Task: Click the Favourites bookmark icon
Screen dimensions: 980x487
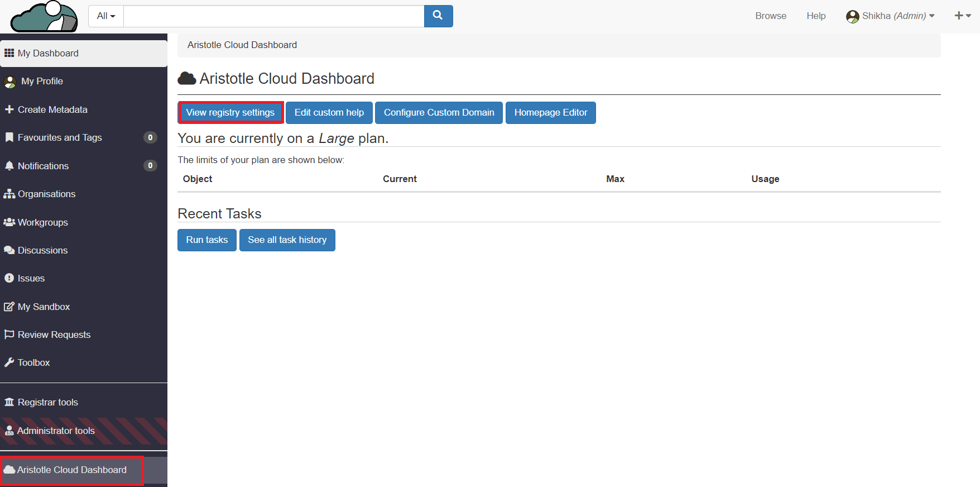Action: (9, 137)
